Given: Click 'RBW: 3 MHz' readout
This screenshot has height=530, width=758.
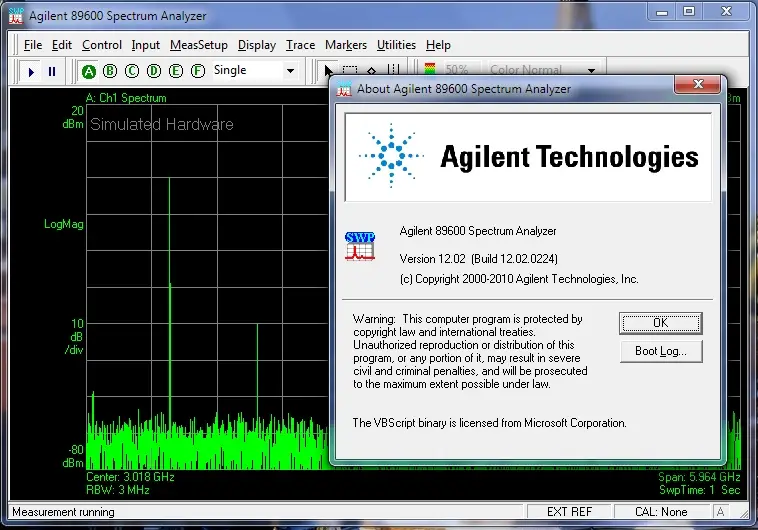Looking at the screenshot, I should (x=117, y=490).
